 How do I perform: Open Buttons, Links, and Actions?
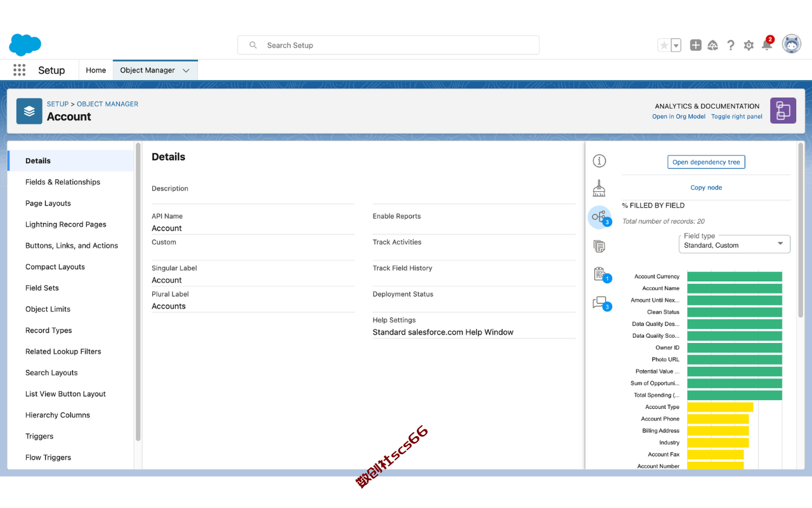[71, 246]
